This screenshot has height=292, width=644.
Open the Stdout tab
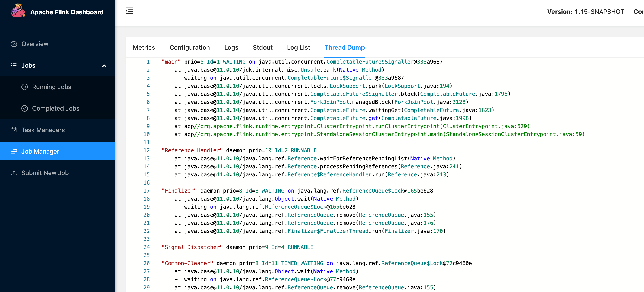click(x=262, y=47)
